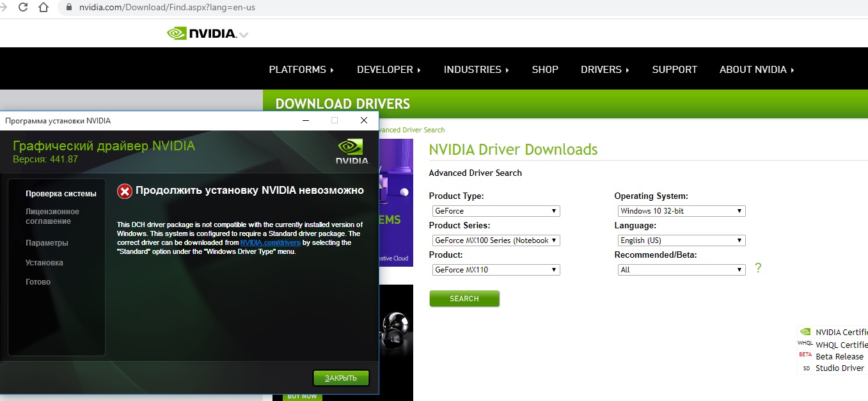The width and height of the screenshot is (868, 401).
Task: Click the NVIDIA logo in installer window
Action: tap(352, 152)
